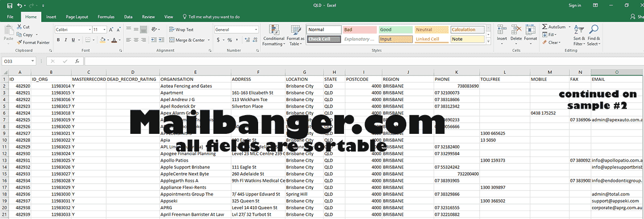
Task: Apply the Neutral cell style
Action: [431, 29]
